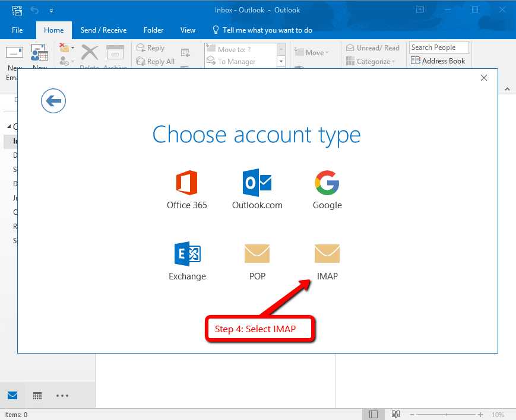The image size is (516, 420).
Task: Click the Undo icon in title bar
Action: point(34,10)
